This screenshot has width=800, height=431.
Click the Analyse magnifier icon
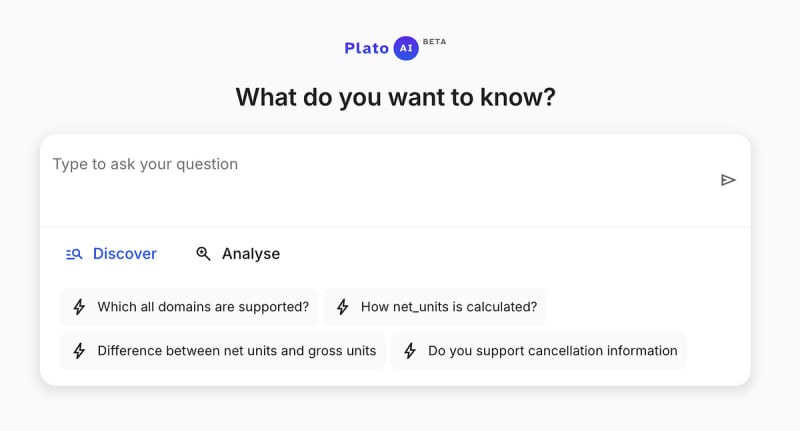(203, 254)
